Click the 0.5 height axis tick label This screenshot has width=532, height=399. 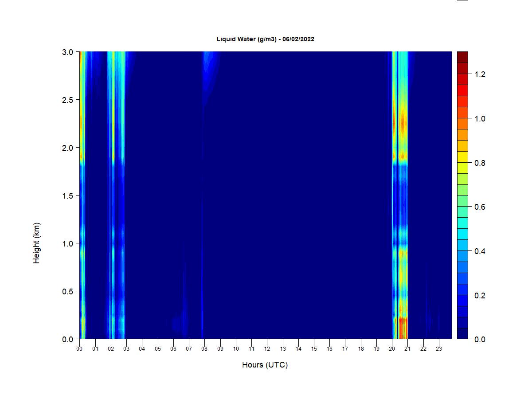(68, 291)
